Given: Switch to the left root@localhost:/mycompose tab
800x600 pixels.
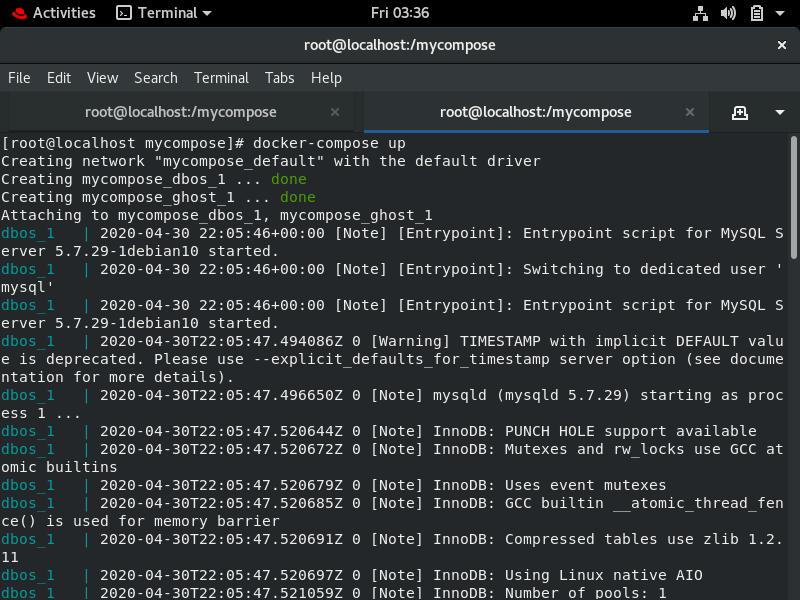Looking at the screenshot, I should click(180, 112).
